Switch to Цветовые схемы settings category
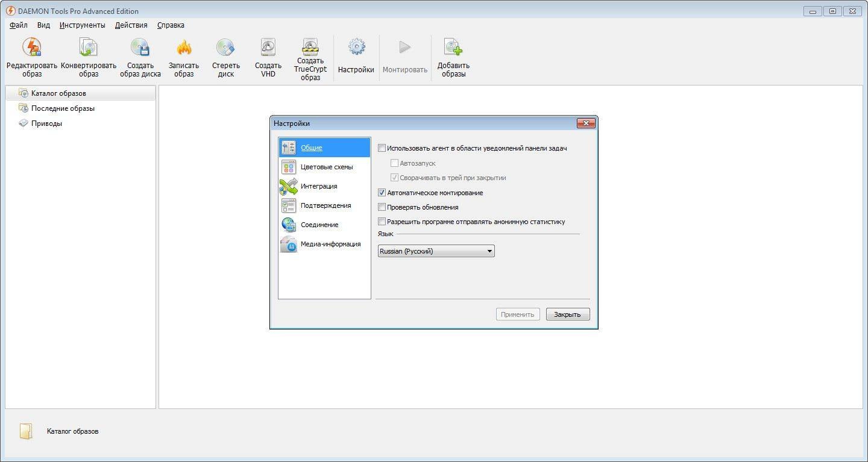Image resolution: width=868 pixels, height=462 pixels. (324, 167)
